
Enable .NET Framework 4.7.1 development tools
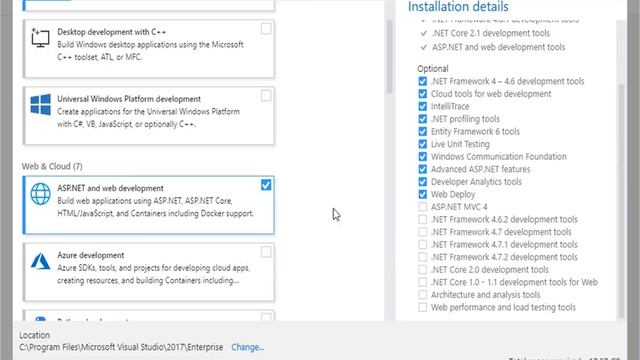(422, 245)
